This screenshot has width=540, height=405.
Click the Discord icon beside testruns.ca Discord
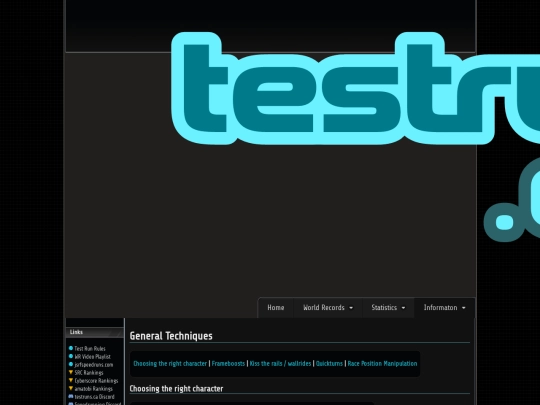(71, 396)
